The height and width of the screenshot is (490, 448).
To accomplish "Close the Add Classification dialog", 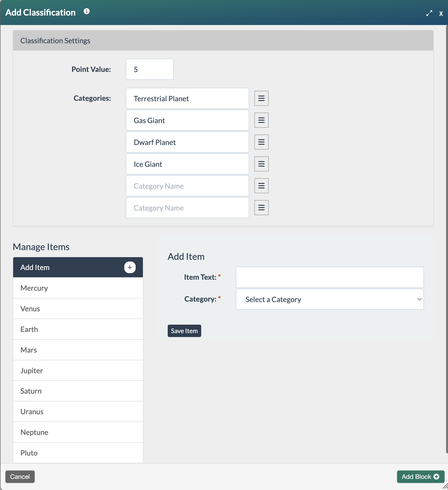I will point(441,14).
